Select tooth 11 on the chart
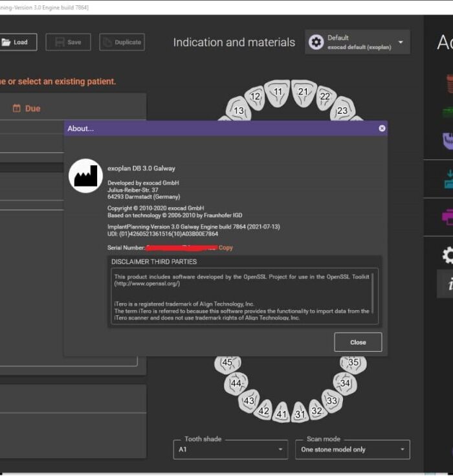Viewport: 453px width, 476px height. coord(278,92)
